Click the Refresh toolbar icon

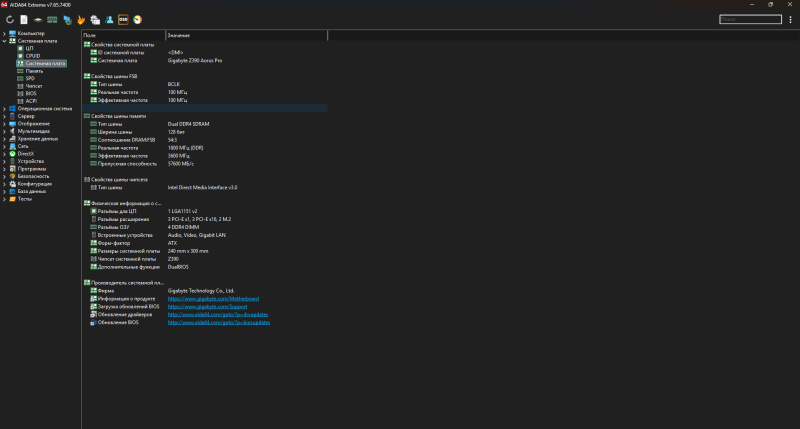coord(9,19)
